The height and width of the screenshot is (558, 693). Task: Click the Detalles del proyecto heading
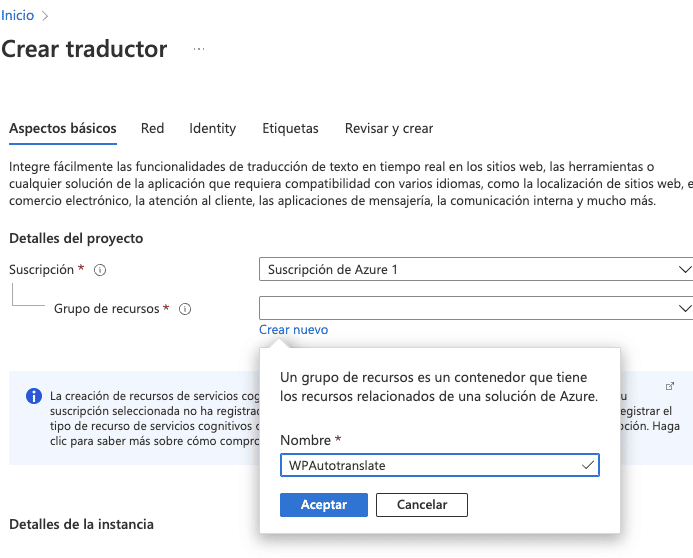tap(76, 239)
